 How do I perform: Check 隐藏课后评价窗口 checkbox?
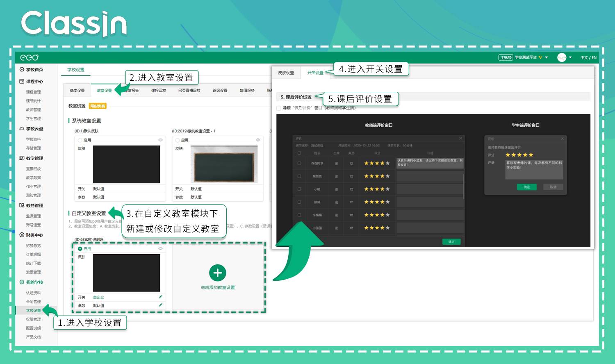click(279, 108)
